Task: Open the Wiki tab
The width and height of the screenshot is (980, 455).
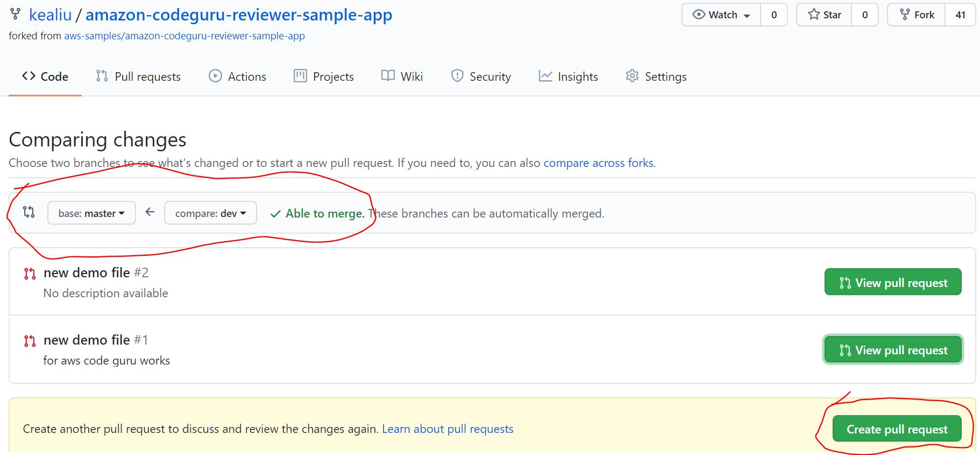Action: point(402,76)
